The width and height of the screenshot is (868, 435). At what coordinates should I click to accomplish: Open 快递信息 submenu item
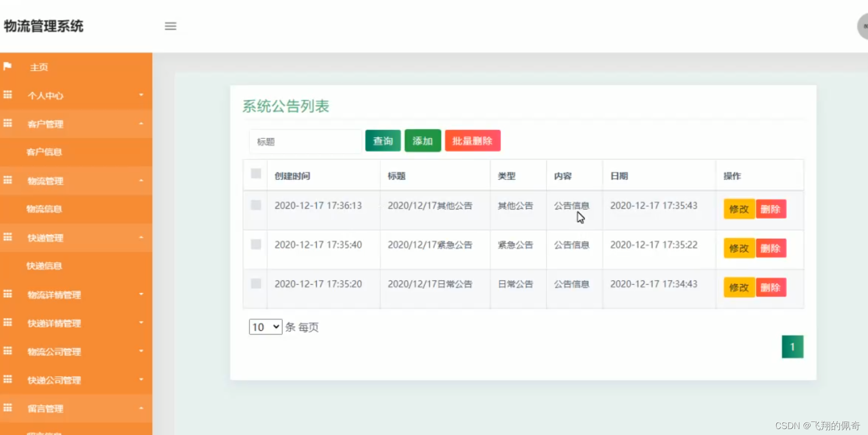[x=44, y=266]
